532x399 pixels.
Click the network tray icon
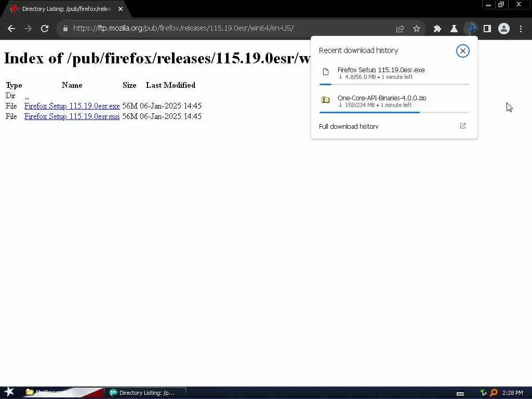[x=484, y=393]
